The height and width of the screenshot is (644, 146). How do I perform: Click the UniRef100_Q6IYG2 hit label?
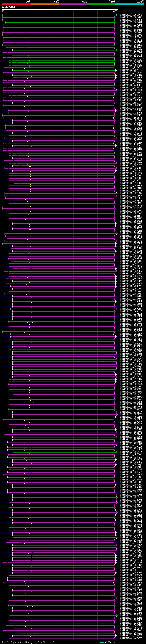pyautogui.click(x=131, y=17)
